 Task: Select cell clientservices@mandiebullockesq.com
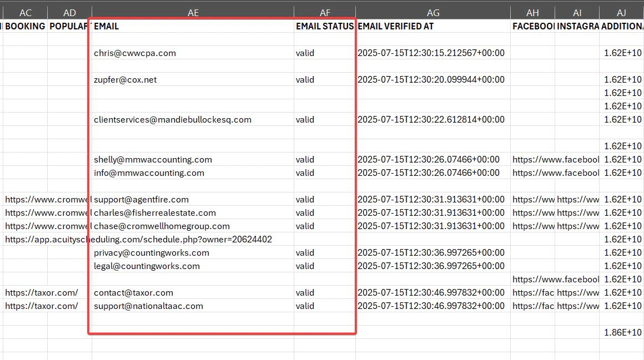click(x=193, y=119)
